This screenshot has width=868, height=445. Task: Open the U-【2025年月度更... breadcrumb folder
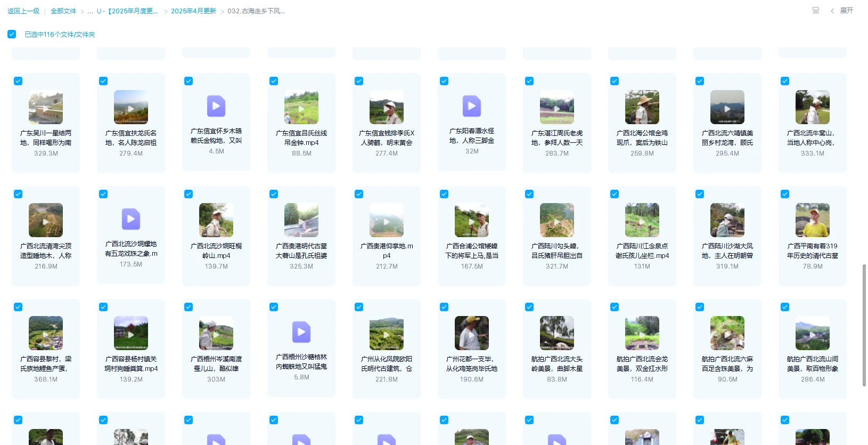tap(127, 11)
